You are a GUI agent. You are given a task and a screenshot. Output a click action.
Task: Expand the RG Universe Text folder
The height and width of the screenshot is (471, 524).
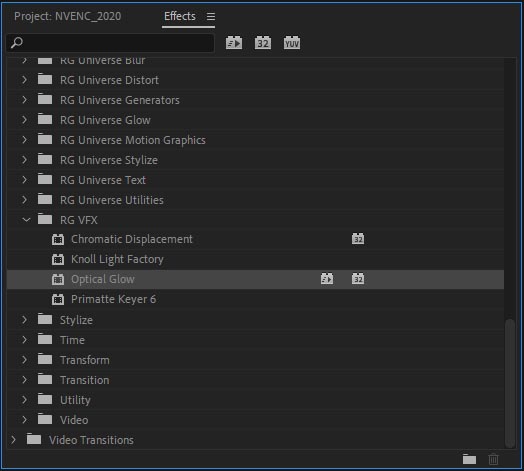click(x=24, y=180)
